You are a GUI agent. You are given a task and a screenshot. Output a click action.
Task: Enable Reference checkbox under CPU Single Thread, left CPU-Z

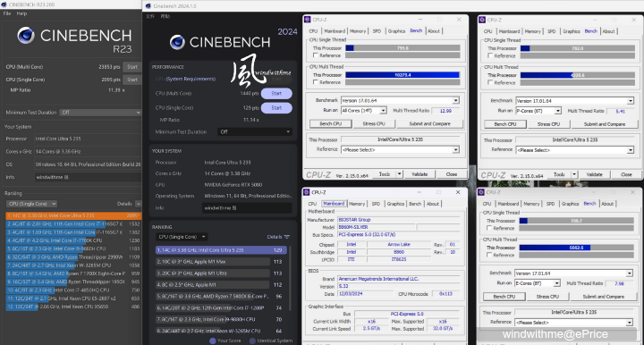pyautogui.click(x=316, y=55)
